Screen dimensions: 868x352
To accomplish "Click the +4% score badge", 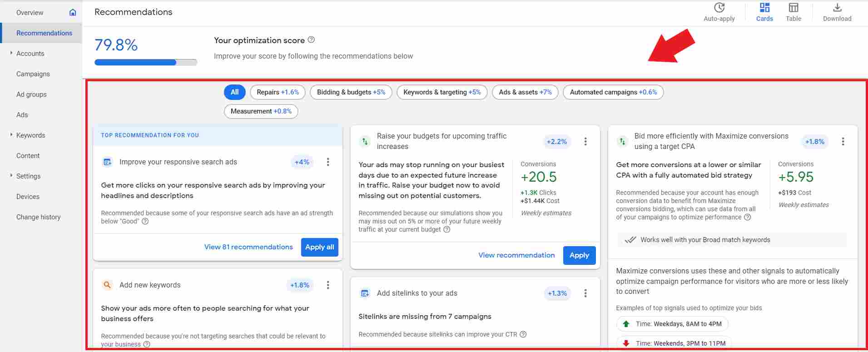I will tap(302, 162).
